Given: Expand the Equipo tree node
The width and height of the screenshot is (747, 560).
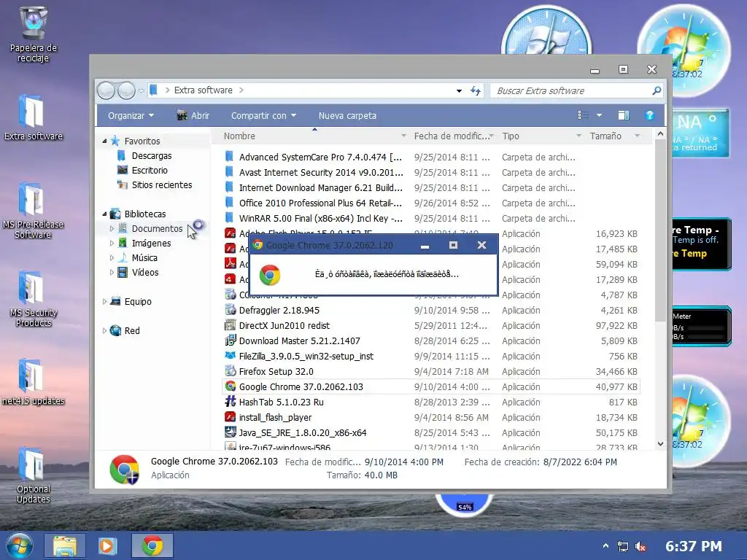Looking at the screenshot, I should pos(104,301).
